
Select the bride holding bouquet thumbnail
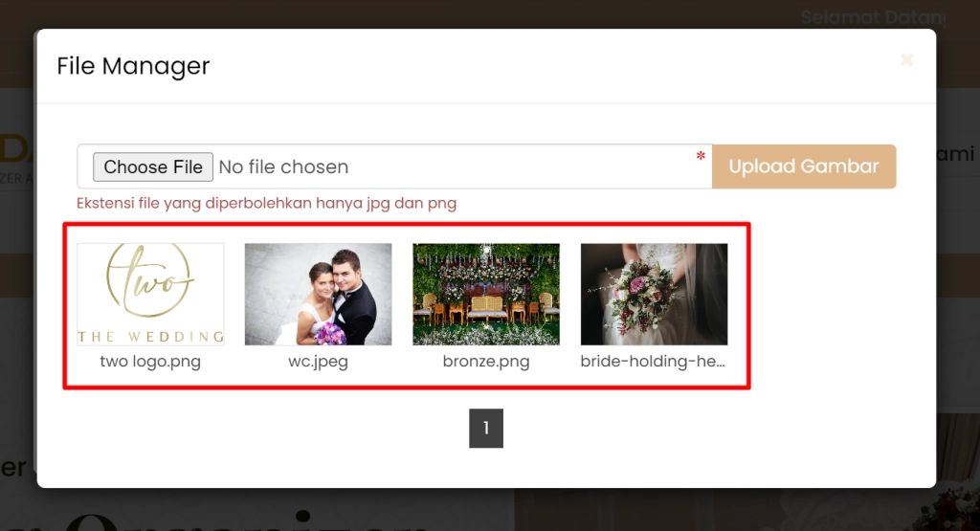pos(654,294)
